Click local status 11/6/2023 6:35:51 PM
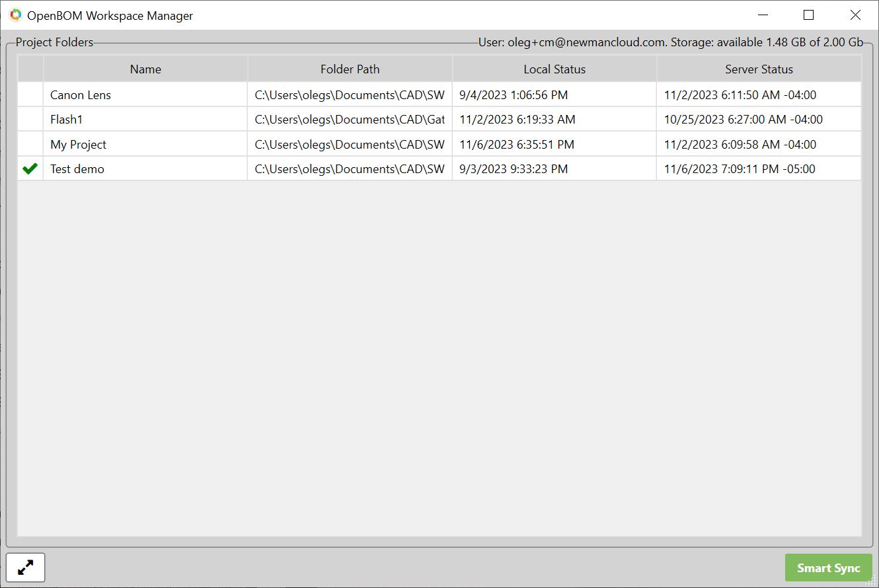Image resolution: width=879 pixels, height=588 pixels. (517, 145)
